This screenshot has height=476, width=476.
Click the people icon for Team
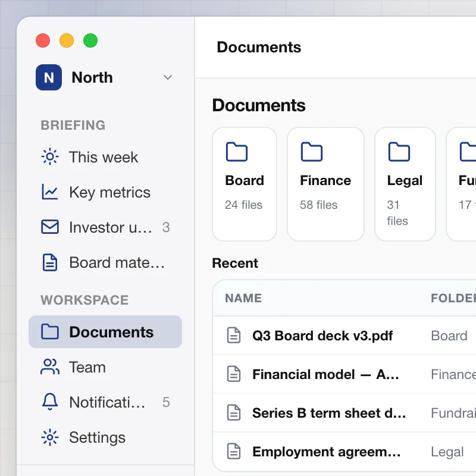pyautogui.click(x=50, y=367)
